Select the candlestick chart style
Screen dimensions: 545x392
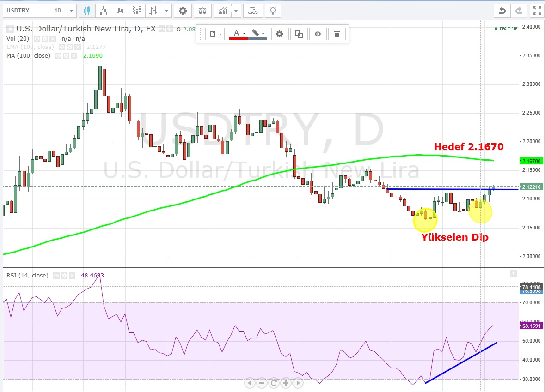pyautogui.click(x=87, y=10)
